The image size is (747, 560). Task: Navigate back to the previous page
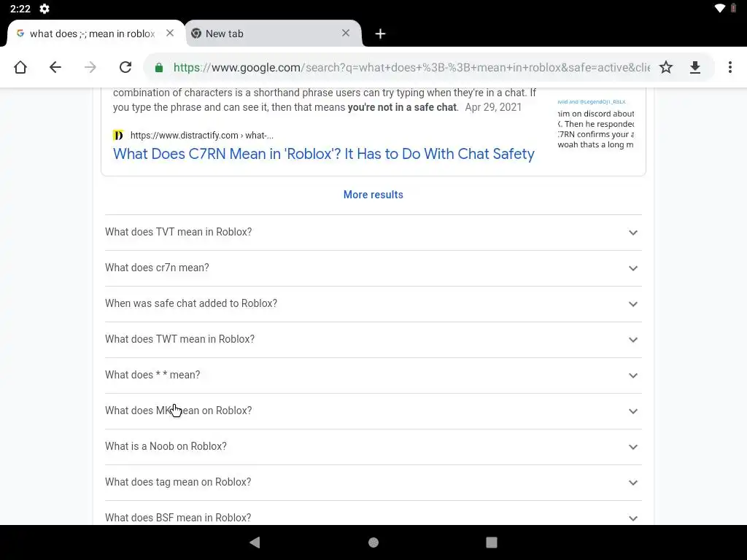pyautogui.click(x=55, y=68)
